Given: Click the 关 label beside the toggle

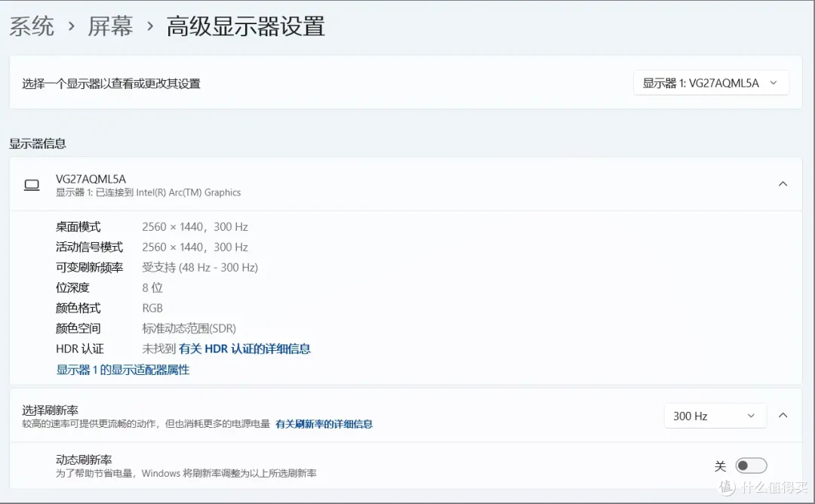Looking at the screenshot, I should [x=720, y=466].
